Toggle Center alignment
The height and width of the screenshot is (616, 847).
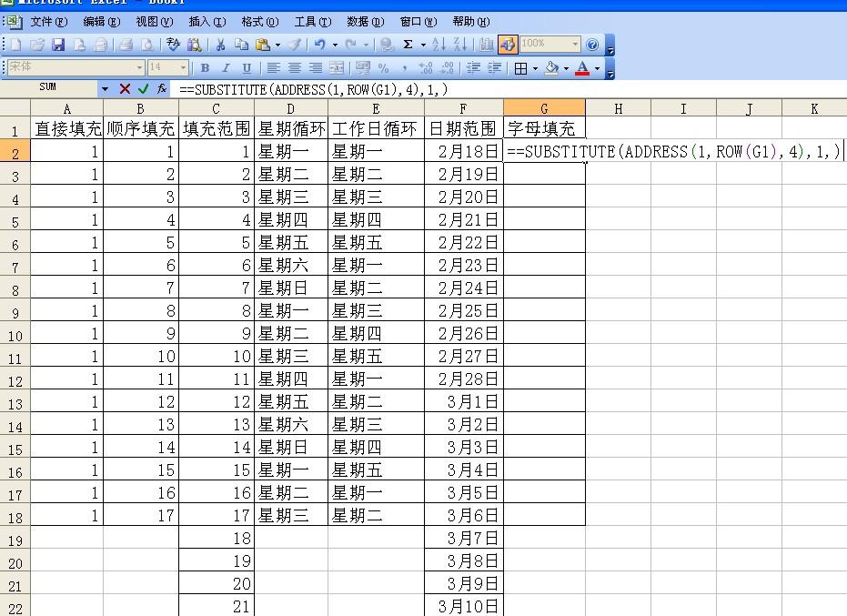coord(295,68)
